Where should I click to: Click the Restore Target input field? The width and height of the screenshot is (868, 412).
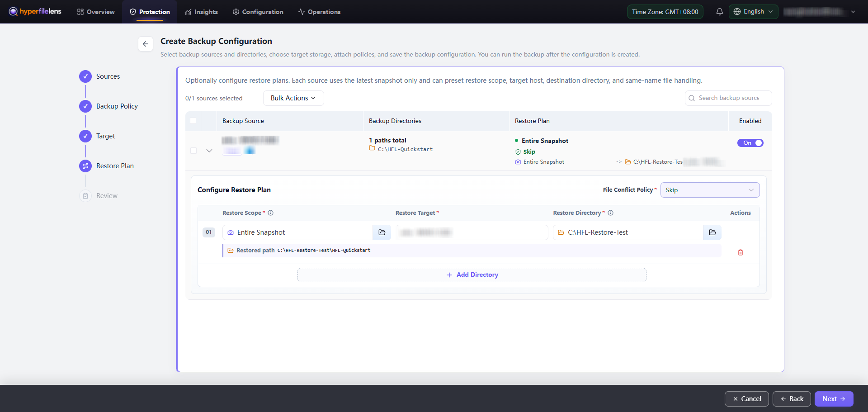pos(472,232)
